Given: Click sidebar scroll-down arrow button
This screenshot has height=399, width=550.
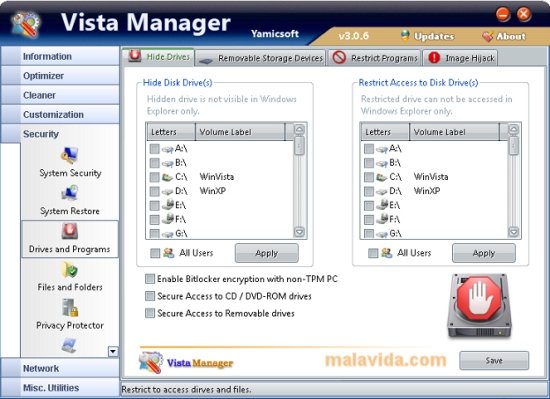Looking at the screenshot, I should point(113,351).
